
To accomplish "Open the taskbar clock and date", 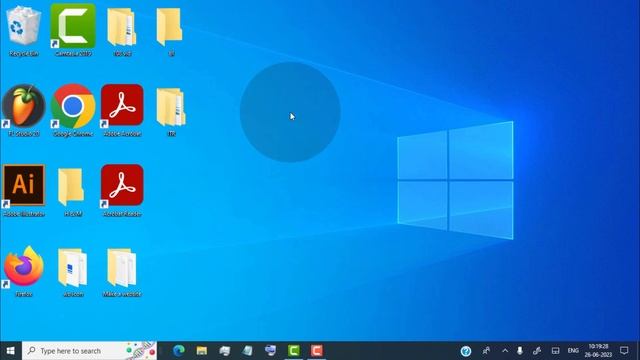I will click(x=598, y=351).
